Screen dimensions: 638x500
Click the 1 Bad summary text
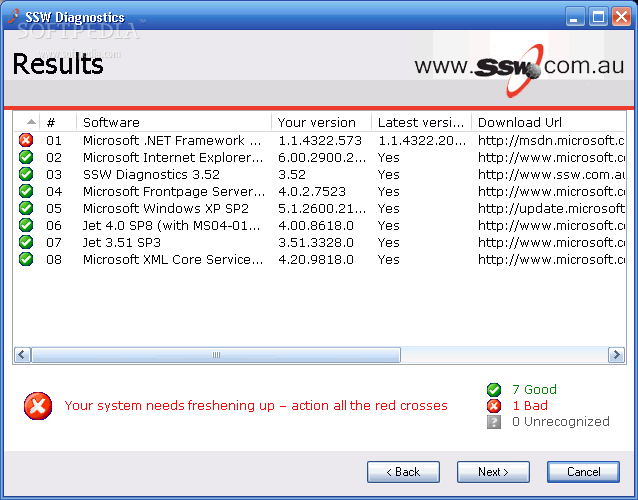pyautogui.click(x=530, y=406)
